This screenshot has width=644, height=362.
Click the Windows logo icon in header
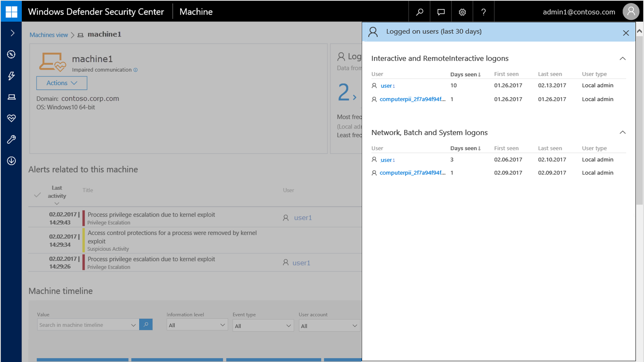11,11
